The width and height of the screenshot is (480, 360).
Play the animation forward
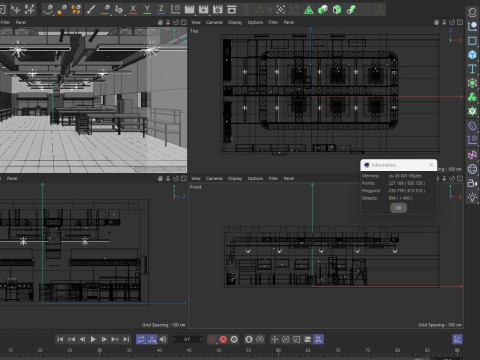coord(93,339)
